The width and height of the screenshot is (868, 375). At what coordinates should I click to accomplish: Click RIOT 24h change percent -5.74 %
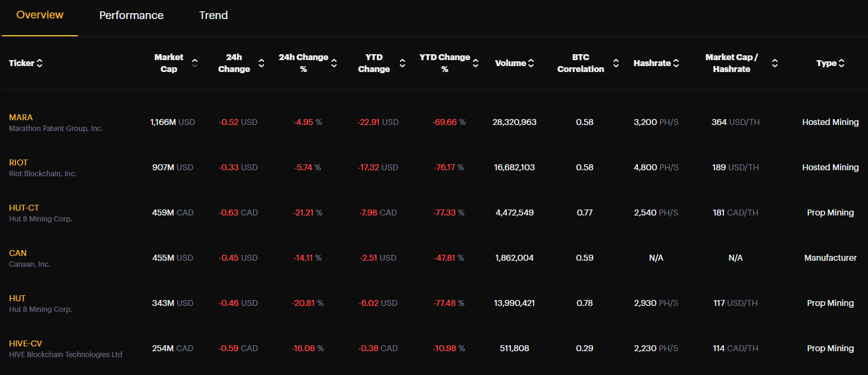(308, 167)
